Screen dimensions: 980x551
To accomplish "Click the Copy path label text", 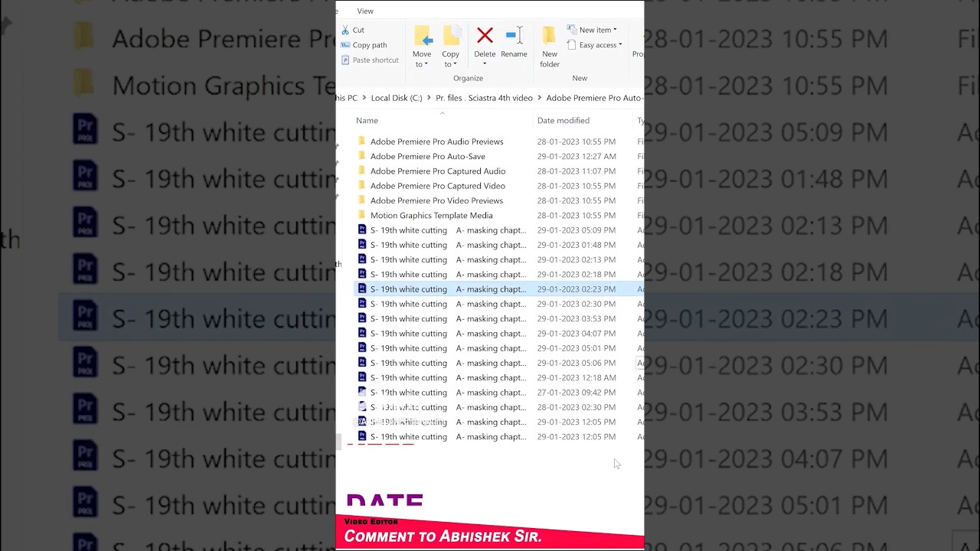I will [370, 45].
